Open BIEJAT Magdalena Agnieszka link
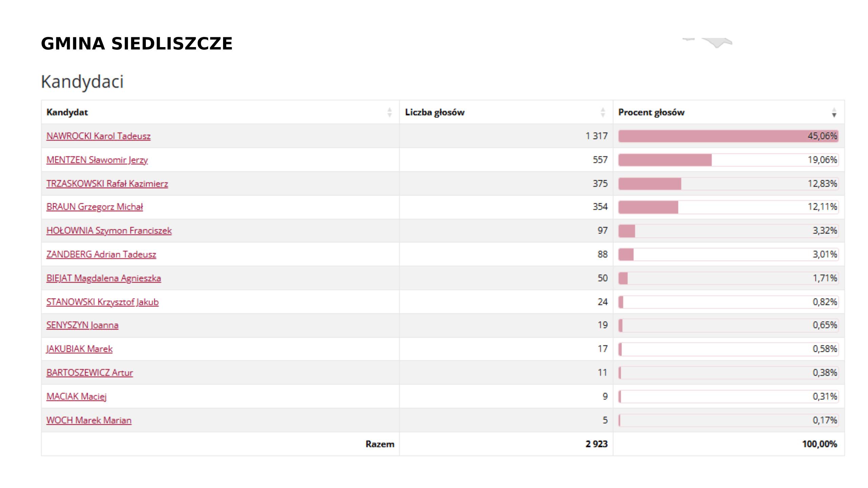The height and width of the screenshot is (488, 868). pyautogui.click(x=103, y=278)
